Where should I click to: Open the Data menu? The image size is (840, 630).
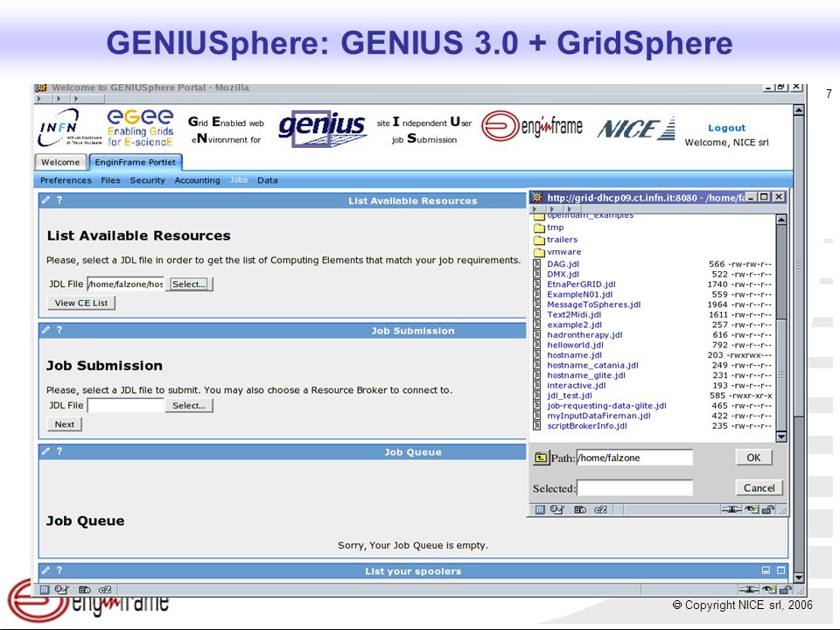tap(268, 180)
